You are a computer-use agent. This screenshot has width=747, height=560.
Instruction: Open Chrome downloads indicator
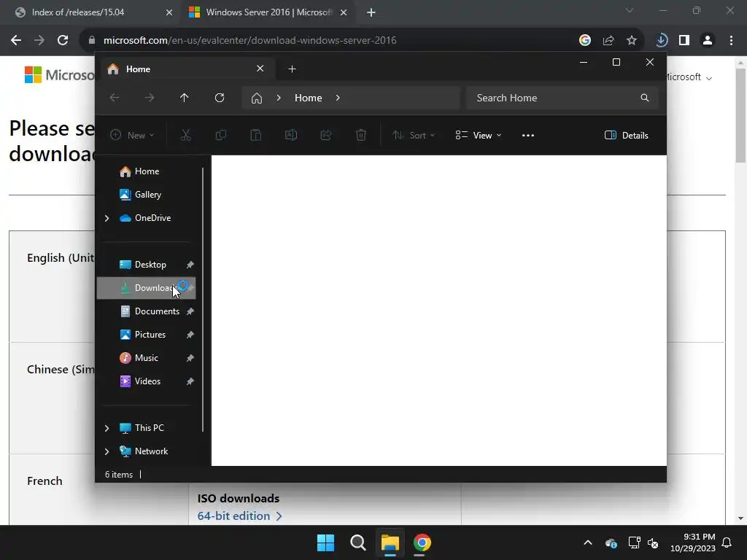pyautogui.click(x=661, y=41)
